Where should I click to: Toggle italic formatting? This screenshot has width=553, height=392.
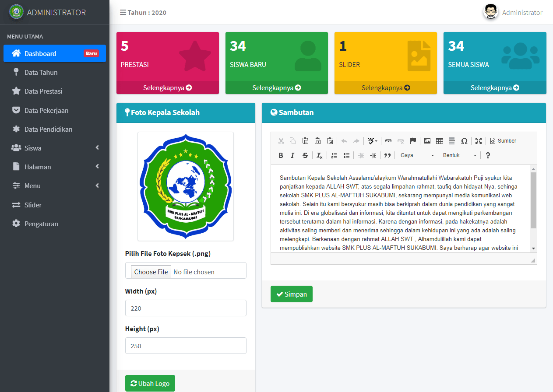click(x=292, y=155)
